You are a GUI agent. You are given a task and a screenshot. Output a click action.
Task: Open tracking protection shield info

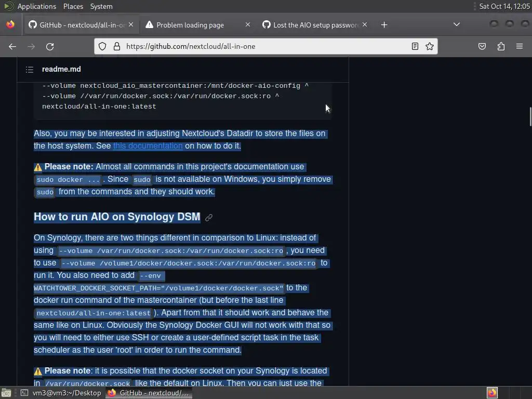(x=102, y=46)
